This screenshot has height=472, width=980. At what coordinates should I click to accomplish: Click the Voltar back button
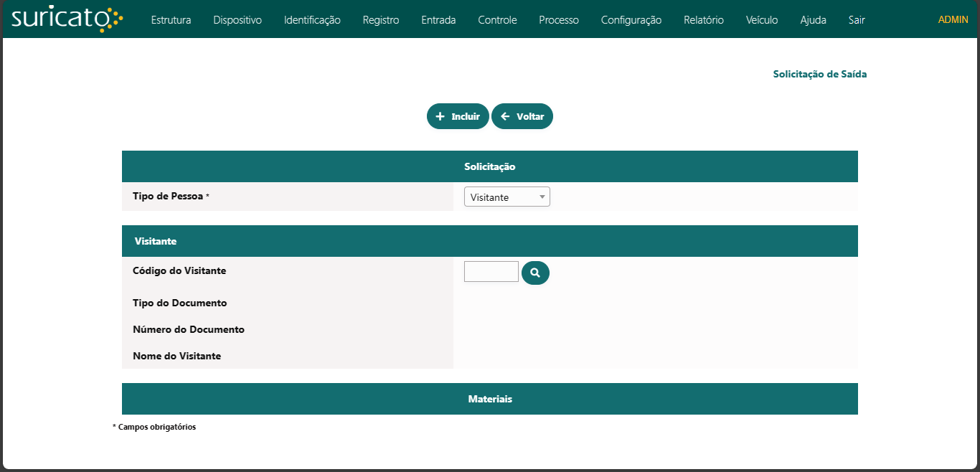[522, 116]
